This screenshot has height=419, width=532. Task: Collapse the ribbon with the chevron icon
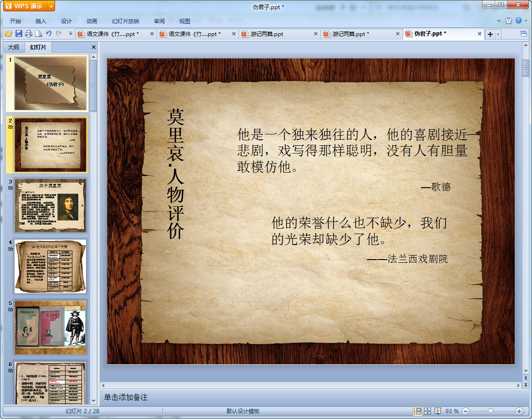pos(499,20)
